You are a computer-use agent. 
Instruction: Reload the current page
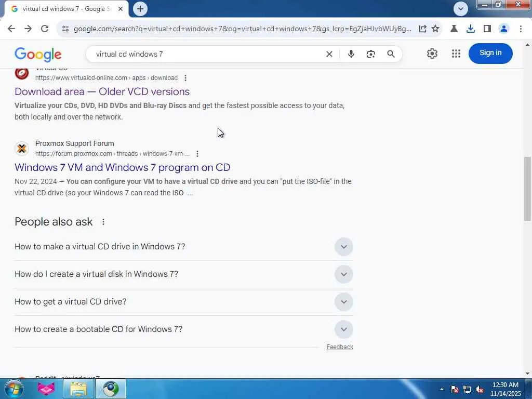(x=45, y=29)
